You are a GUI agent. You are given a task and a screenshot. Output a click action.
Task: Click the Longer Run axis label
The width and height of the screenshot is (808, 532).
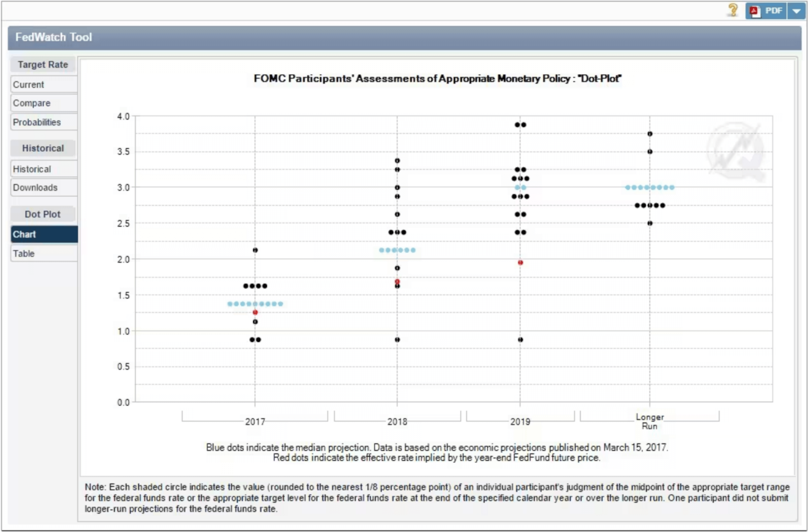click(649, 421)
